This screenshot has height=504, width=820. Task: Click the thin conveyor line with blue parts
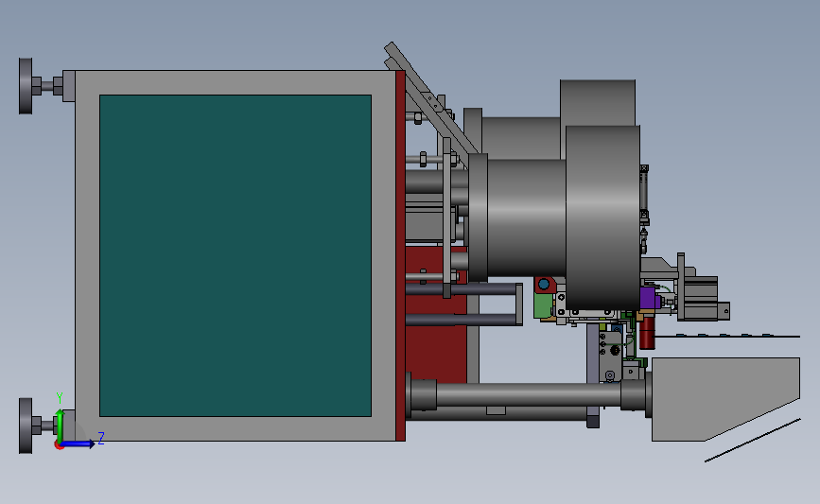coord(727,337)
